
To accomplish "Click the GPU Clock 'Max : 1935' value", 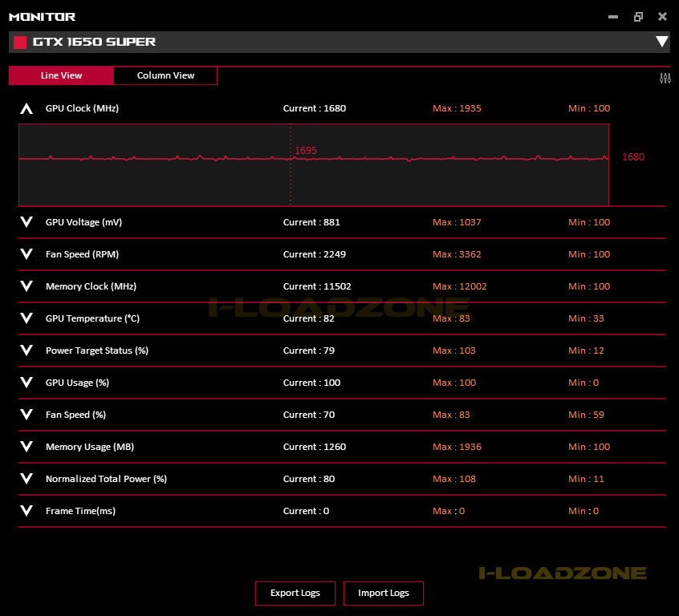I will pos(457,108).
